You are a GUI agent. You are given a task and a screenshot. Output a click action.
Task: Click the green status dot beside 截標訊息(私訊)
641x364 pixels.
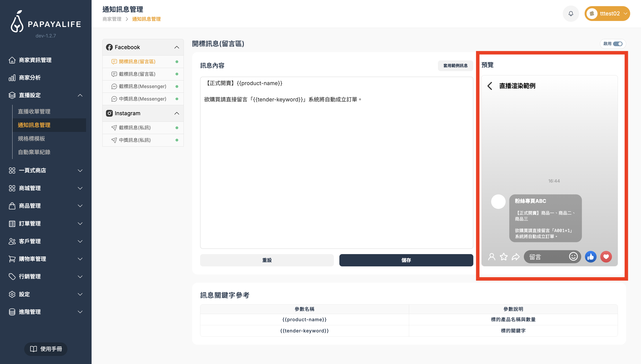pos(177,127)
